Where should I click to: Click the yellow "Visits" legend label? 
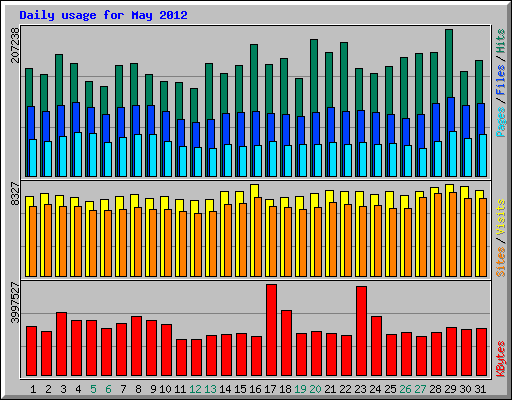click(501, 217)
